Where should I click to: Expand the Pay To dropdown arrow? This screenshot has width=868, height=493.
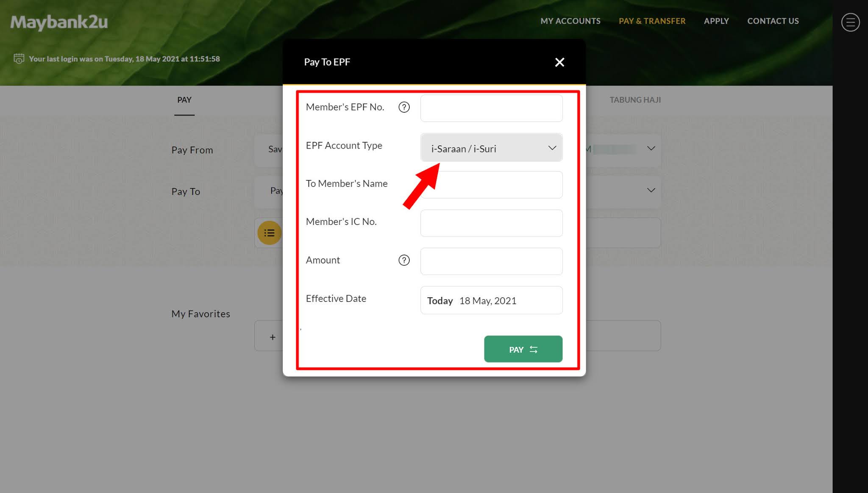point(651,190)
